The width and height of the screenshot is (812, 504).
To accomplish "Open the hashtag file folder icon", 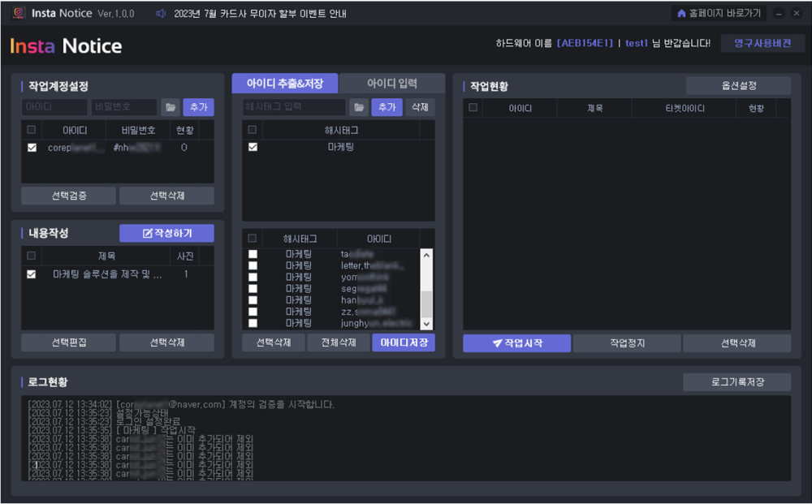I will point(359,107).
